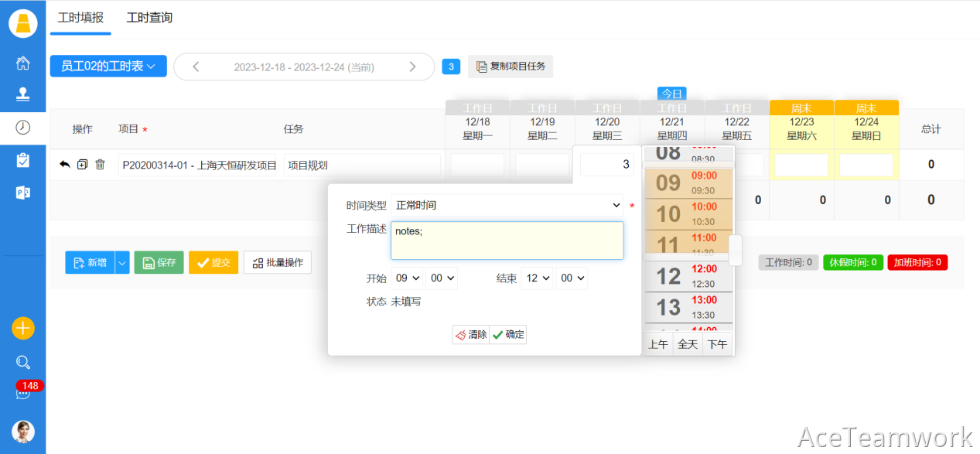This screenshot has height=454, width=980.
Task: Click the approval stamp sidebar icon
Action: (23, 95)
